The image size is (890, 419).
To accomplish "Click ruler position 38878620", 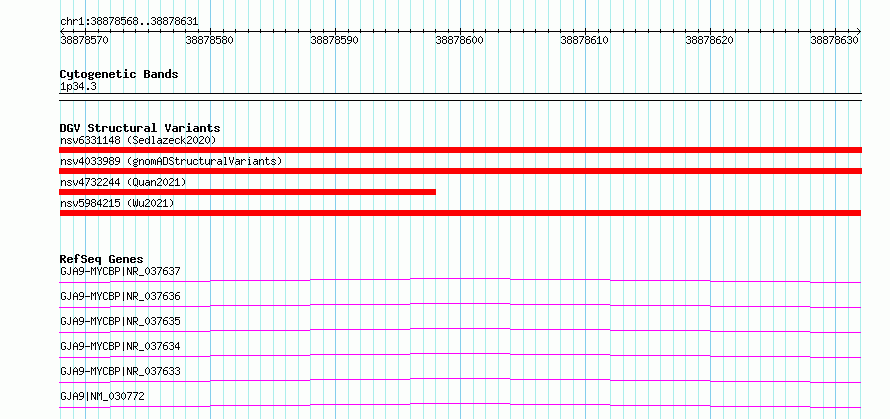I will tap(709, 40).
